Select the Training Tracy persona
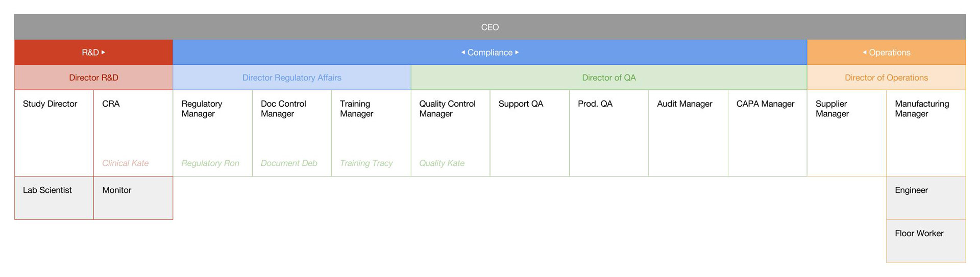Viewport: 980px width, 277px height. 366,163
